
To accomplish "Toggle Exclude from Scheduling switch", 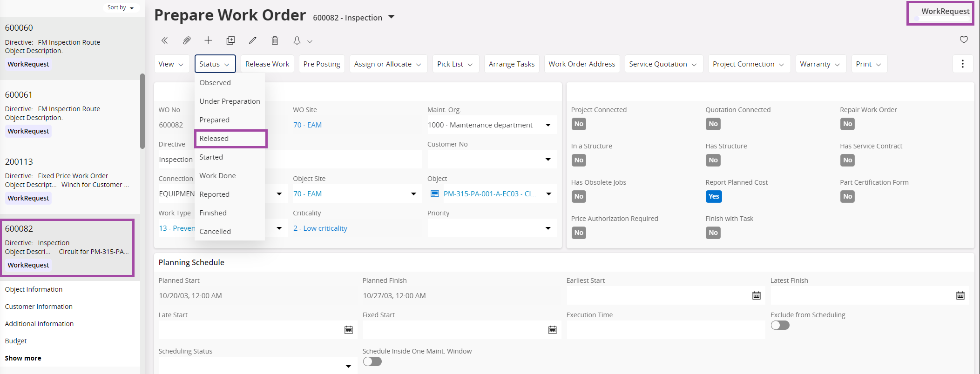I will (780, 325).
